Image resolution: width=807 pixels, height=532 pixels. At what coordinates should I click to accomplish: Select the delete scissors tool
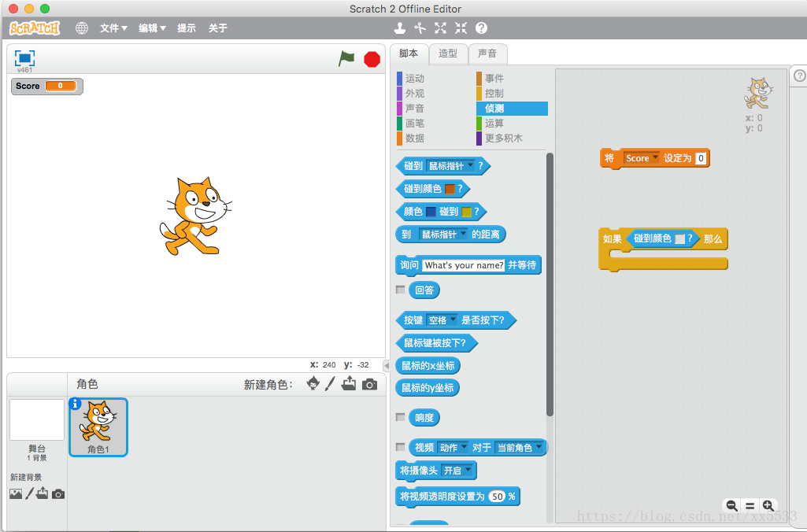(x=420, y=28)
